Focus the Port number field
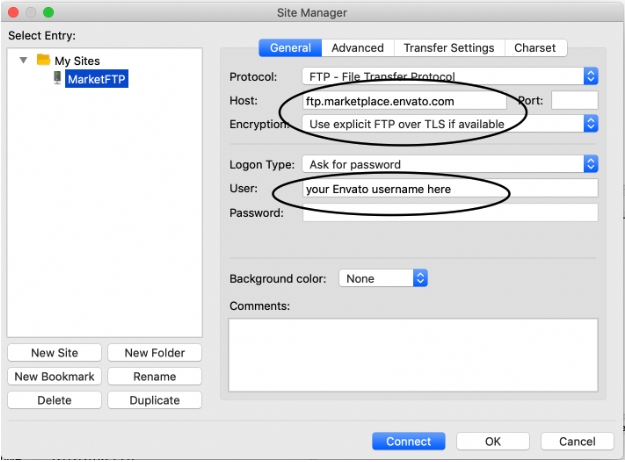 pyautogui.click(x=574, y=100)
